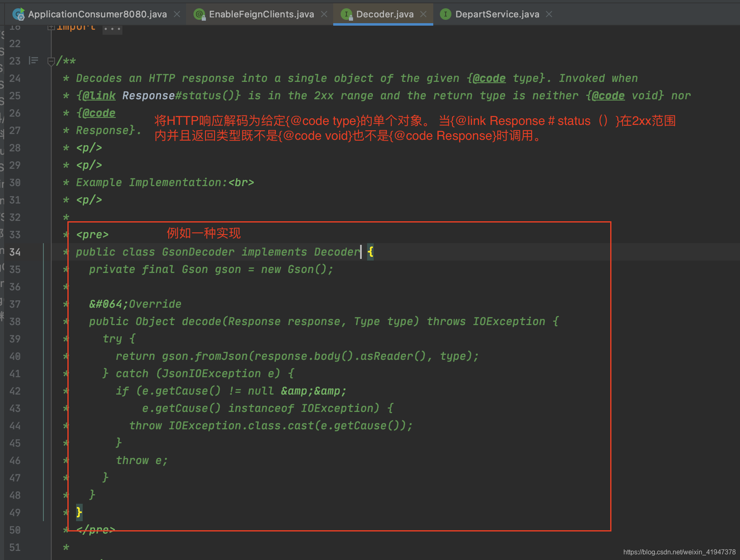Place cursor on the GsonDecoder class name

[x=198, y=252]
